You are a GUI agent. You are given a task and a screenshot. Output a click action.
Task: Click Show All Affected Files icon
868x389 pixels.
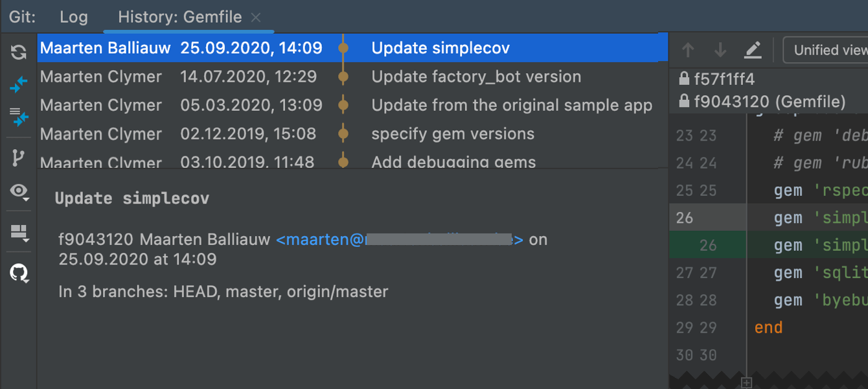19,117
